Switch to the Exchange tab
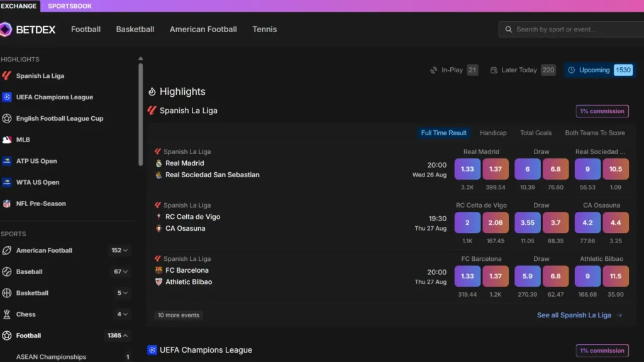Screen dimensions: 644x362 [19, 6]
